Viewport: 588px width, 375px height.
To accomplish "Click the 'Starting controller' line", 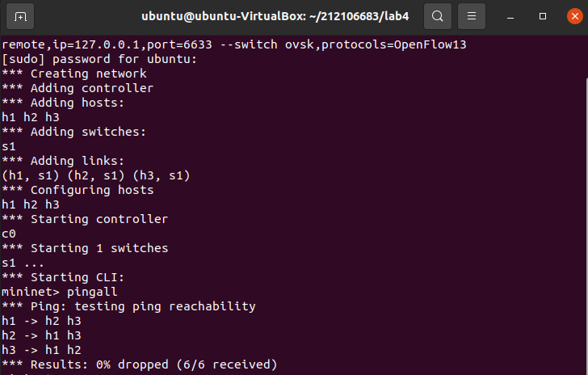I will pyautogui.click(x=85, y=219).
